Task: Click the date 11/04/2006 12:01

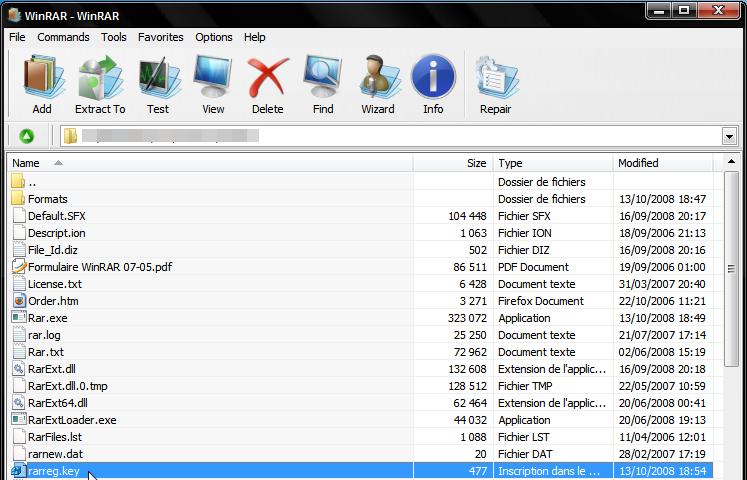Action: (x=662, y=437)
